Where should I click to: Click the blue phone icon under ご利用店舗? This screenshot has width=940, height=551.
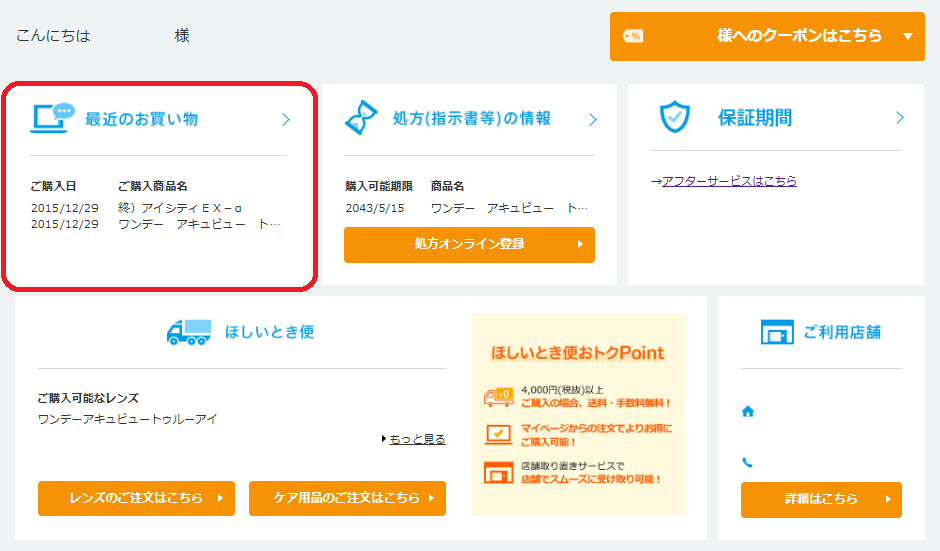click(747, 462)
